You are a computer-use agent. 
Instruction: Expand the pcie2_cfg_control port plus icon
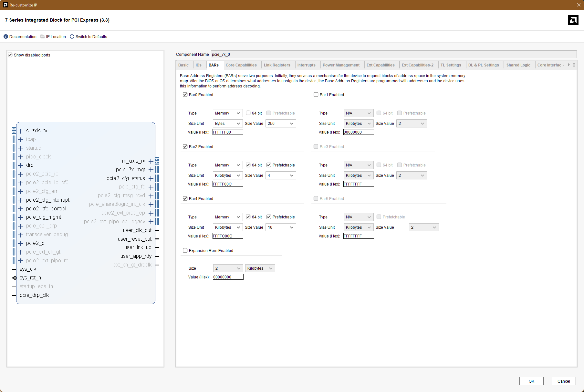coord(21,209)
